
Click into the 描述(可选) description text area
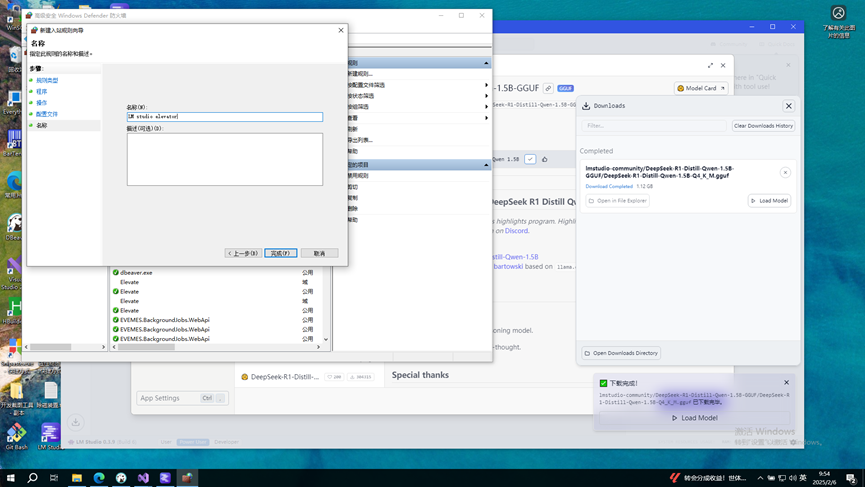click(225, 159)
